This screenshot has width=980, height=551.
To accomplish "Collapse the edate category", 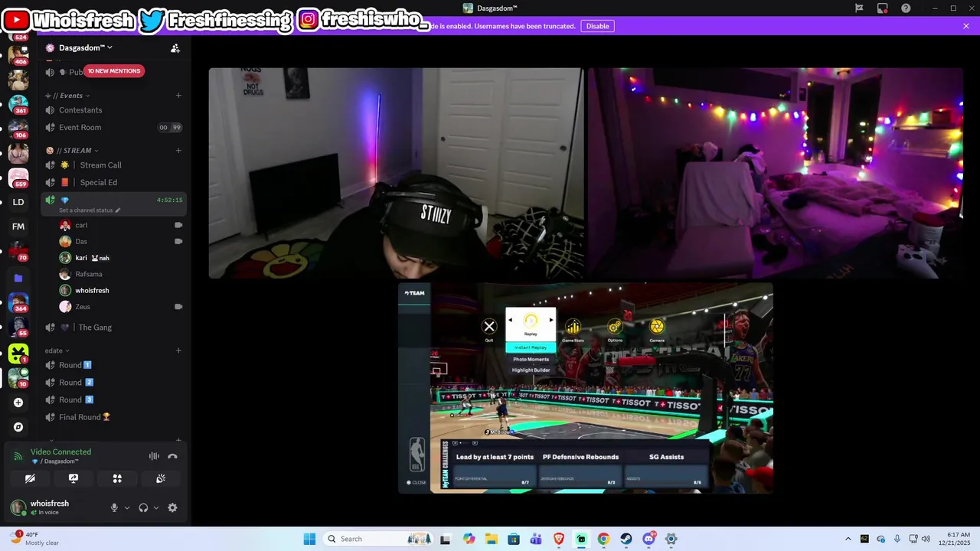I will (x=57, y=351).
